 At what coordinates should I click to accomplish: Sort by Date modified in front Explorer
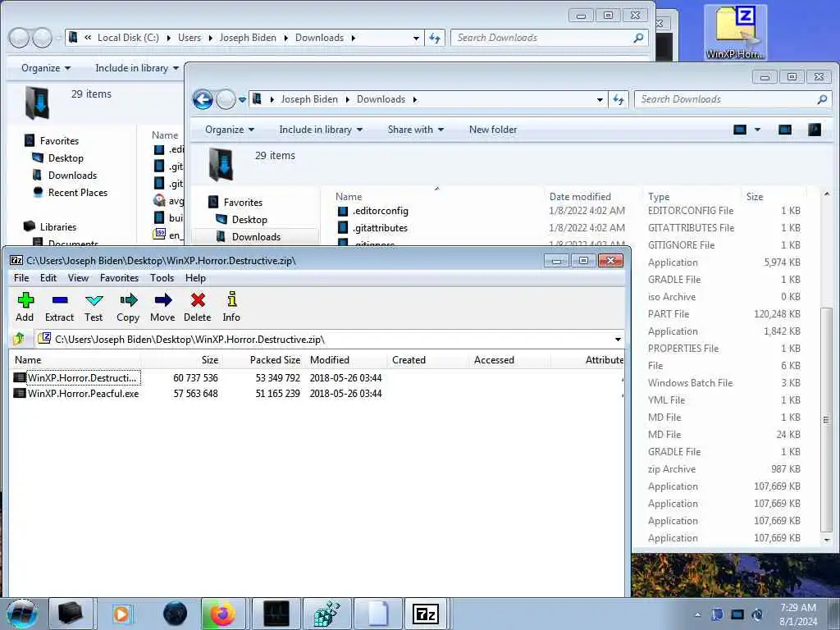(580, 197)
